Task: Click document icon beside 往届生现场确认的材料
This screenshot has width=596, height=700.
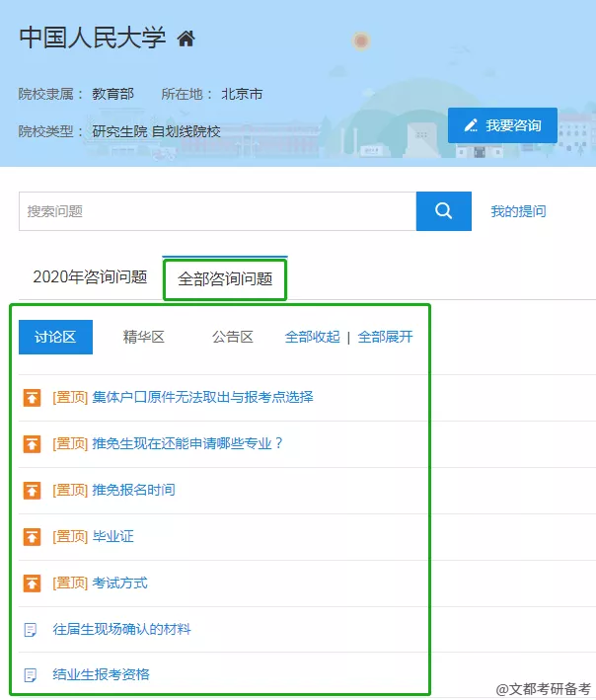Action: 31,630
